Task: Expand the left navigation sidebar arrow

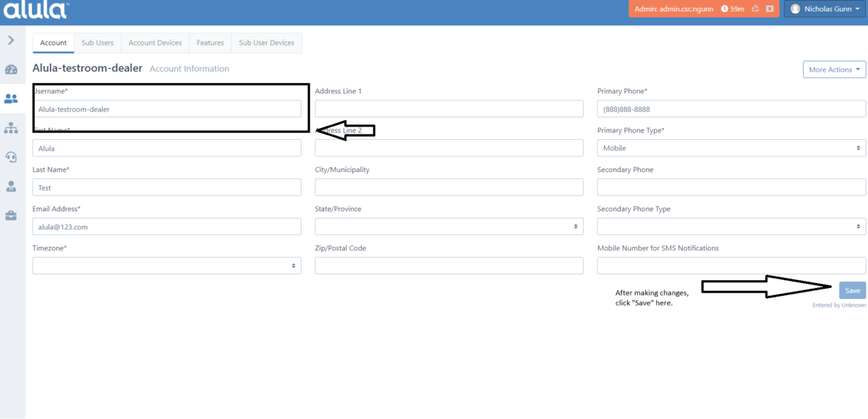Action: [12, 41]
